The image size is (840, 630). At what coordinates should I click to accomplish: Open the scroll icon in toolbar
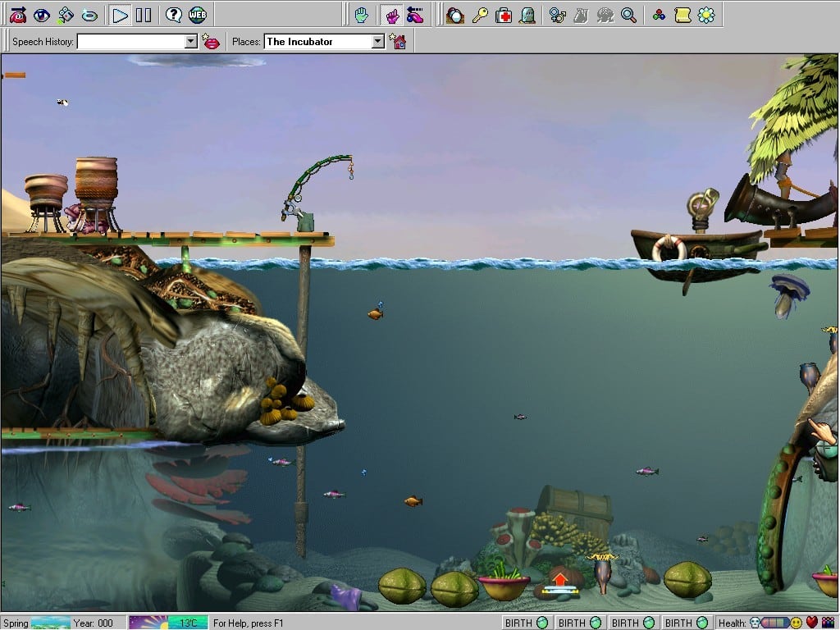coord(682,15)
